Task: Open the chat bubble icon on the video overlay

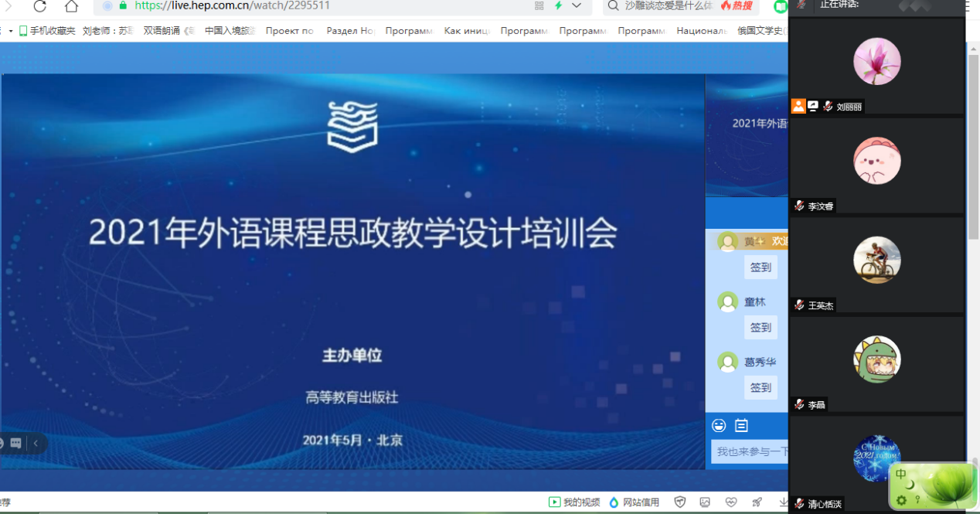Action: coord(16,444)
